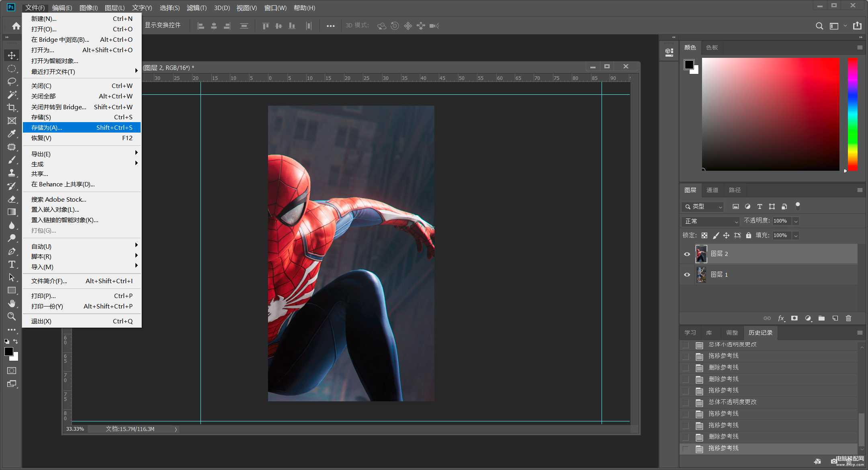Select the Brush tool

pos(12,160)
